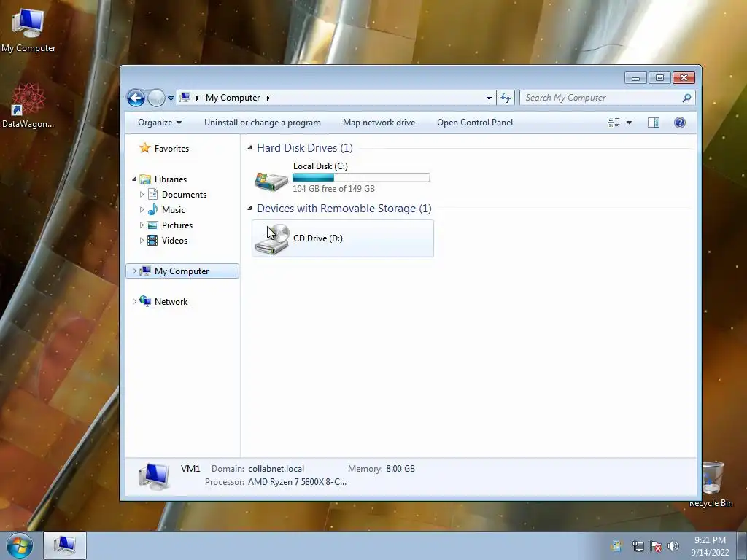Select My Computer in the address breadcrumb
Image resolution: width=747 pixels, height=560 pixels.
click(233, 98)
